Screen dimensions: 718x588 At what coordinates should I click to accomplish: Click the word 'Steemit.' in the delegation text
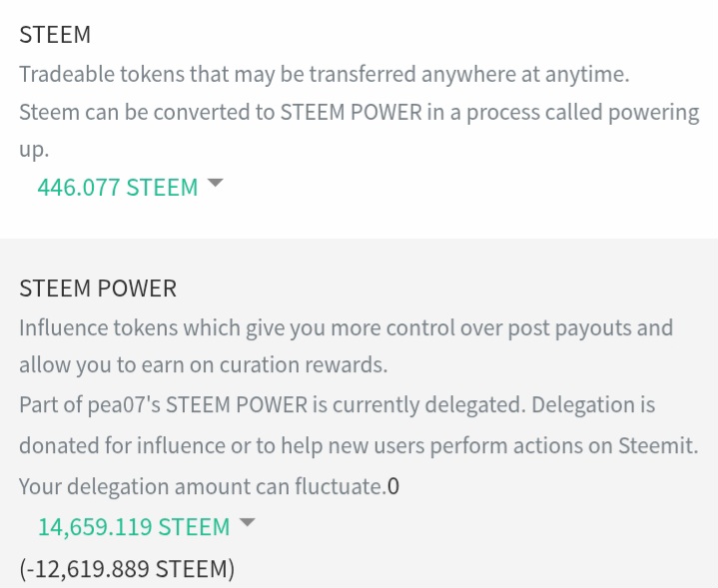[658, 445]
